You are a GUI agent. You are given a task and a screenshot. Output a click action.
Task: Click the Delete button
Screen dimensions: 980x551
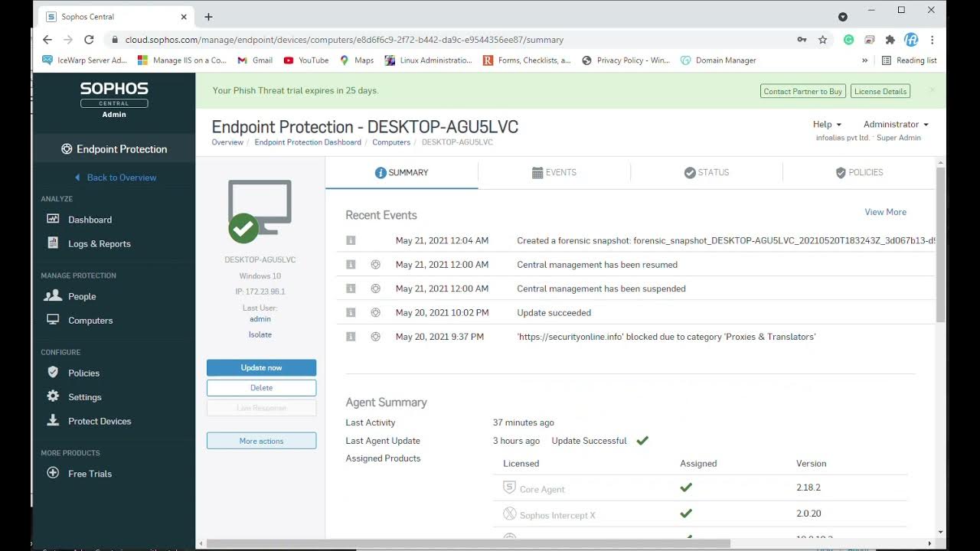click(x=261, y=388)
